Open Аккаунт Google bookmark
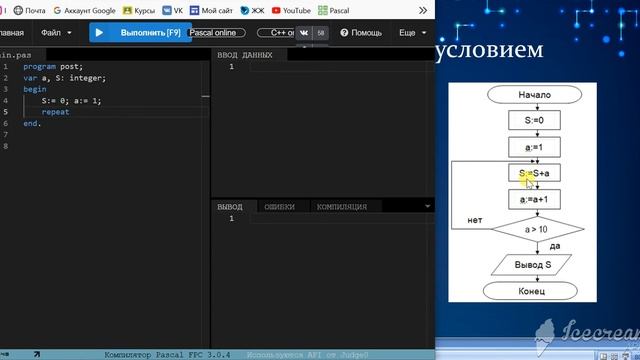Screen dimensions: 640x360 [84, 10]
